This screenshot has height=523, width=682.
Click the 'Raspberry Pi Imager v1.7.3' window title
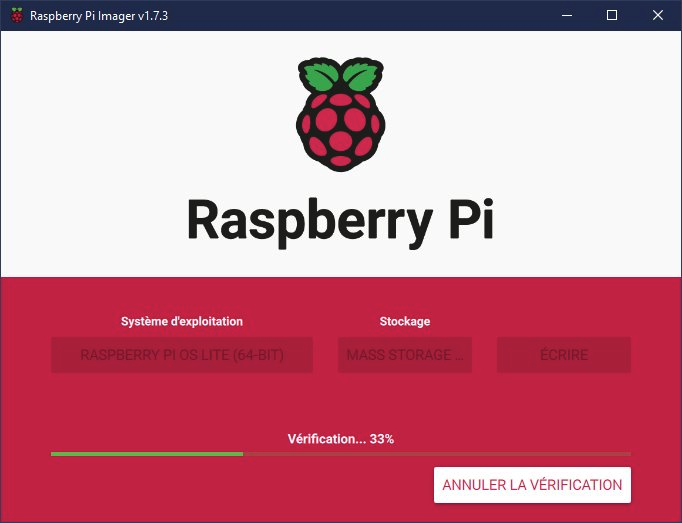tap(99, 16)
